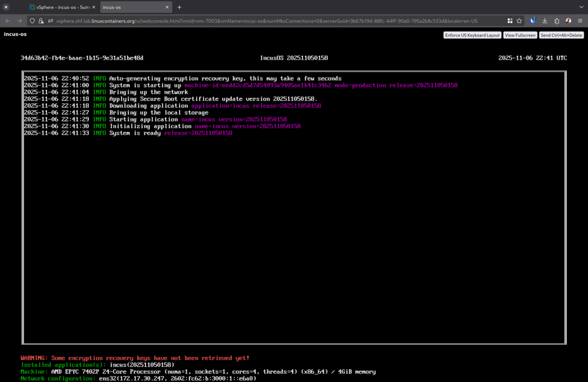Click the tracking protection shield icon
Image resolution: width=588 pixels, height=382 pixels.
(x=32, y=21)
